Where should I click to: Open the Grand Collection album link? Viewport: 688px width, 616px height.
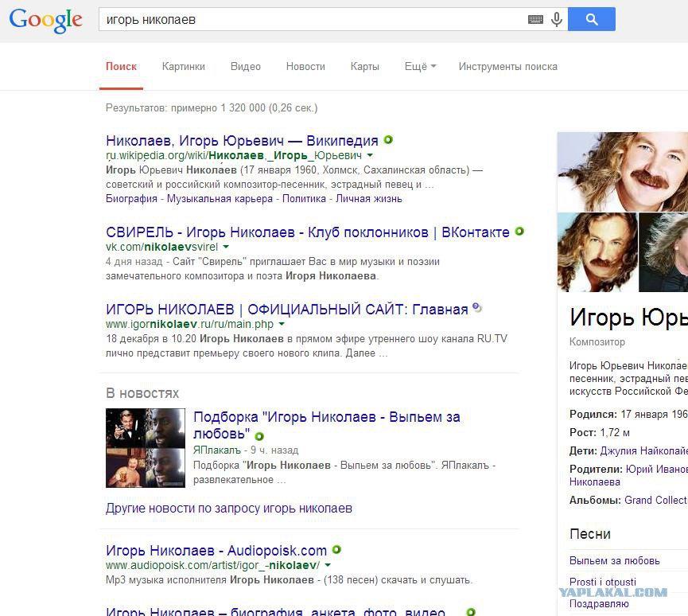click(x=656, y=500)
